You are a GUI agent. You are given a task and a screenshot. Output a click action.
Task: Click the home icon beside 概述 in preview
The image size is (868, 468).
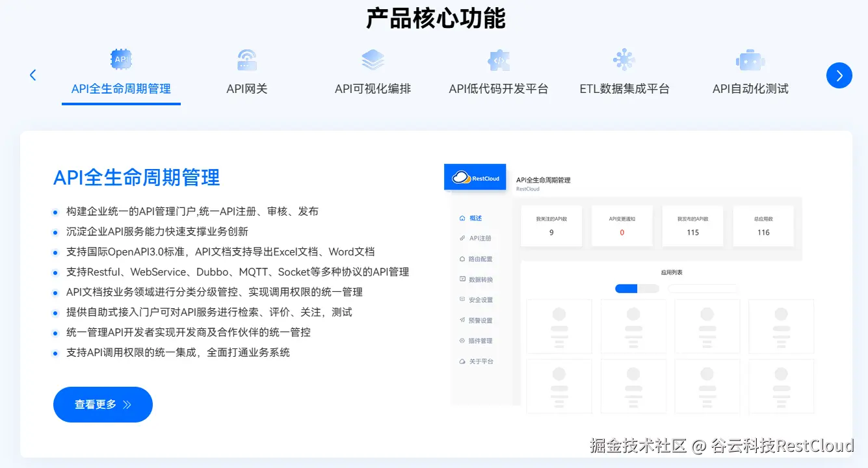pos(462,218)
